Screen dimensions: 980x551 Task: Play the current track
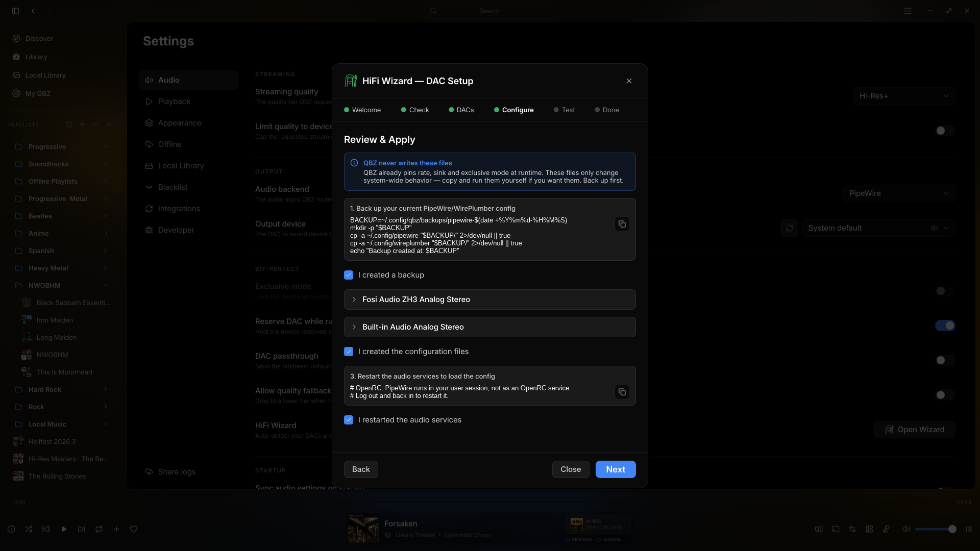(x=64, y=530)
